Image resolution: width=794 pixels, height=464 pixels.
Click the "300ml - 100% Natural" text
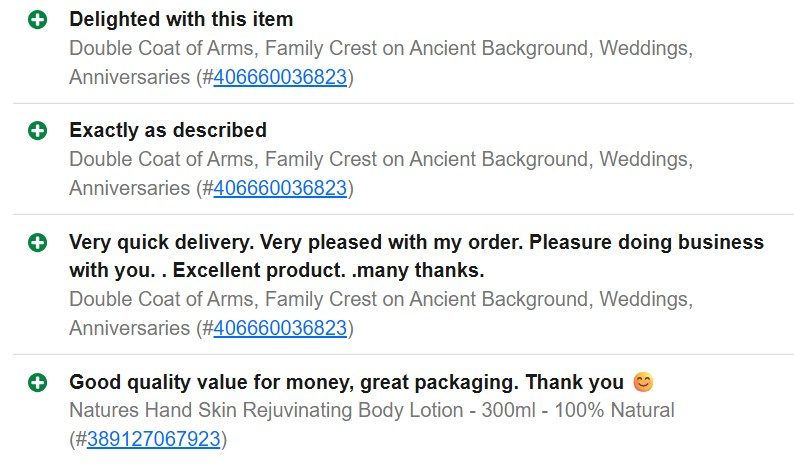578,410
